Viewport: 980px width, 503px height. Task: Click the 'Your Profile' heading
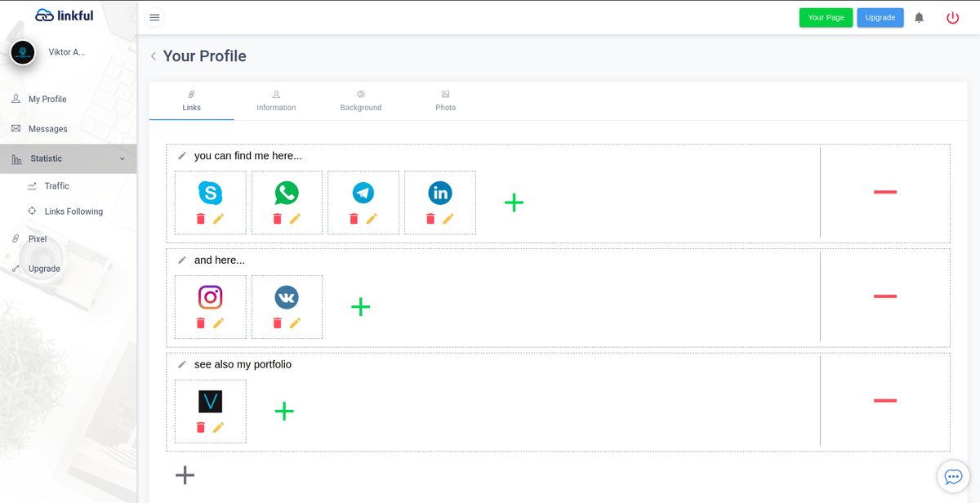click(x=204, y=56)
